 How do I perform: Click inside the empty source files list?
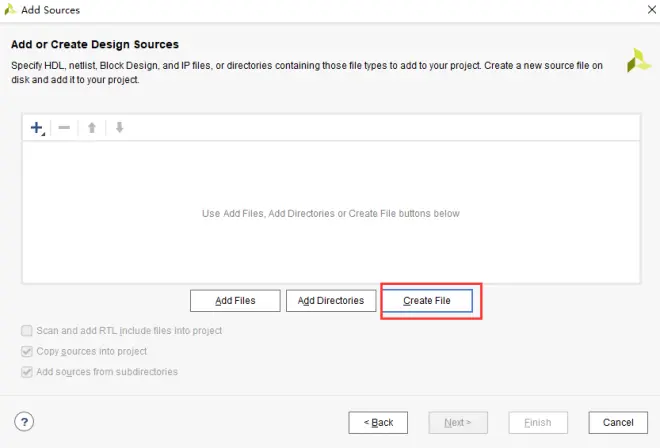[331, 213]
